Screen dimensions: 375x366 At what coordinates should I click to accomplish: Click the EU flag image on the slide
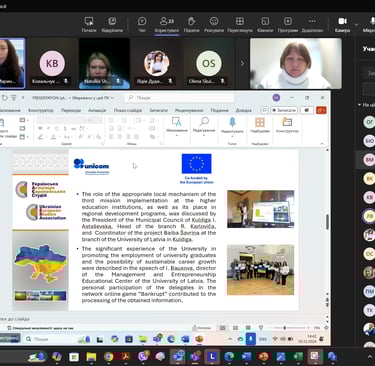click(196, 164)
